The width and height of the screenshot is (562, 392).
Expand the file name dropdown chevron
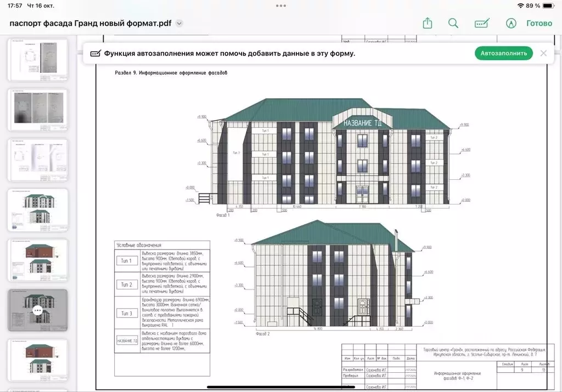click(x=179, y=24)
